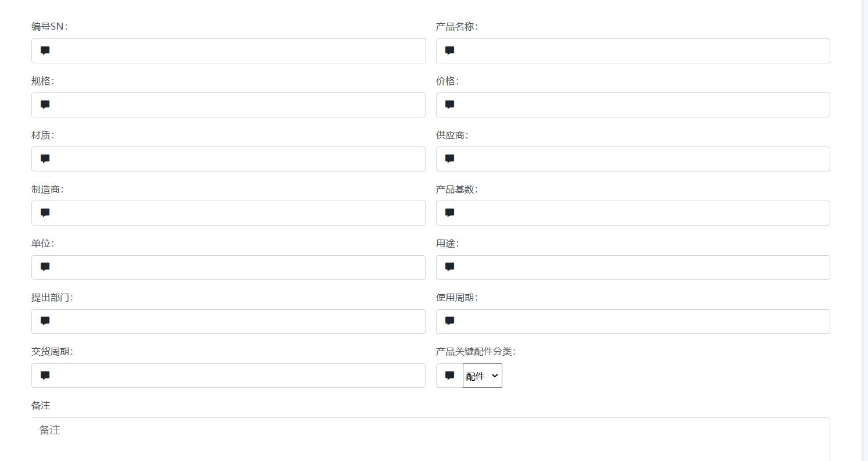Focus the 产品名称 input field
This screenshot has height=461, width=868.
[x=642, y=51]
